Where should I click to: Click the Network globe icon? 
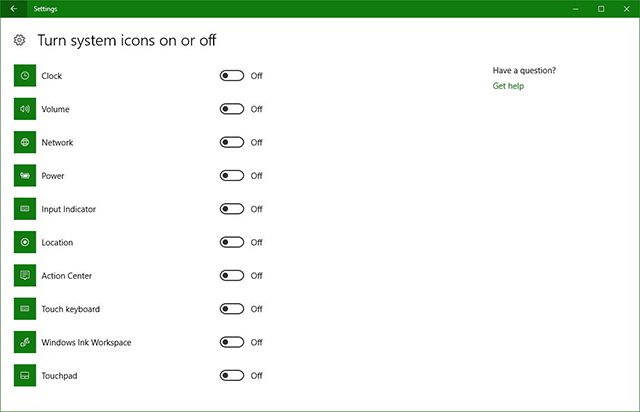[x=25, y=142]
